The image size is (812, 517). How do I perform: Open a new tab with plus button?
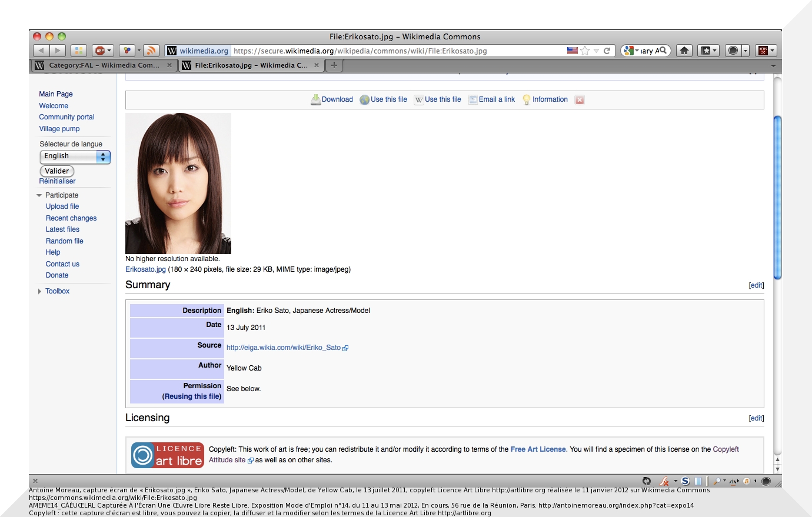tap(334, 65)
